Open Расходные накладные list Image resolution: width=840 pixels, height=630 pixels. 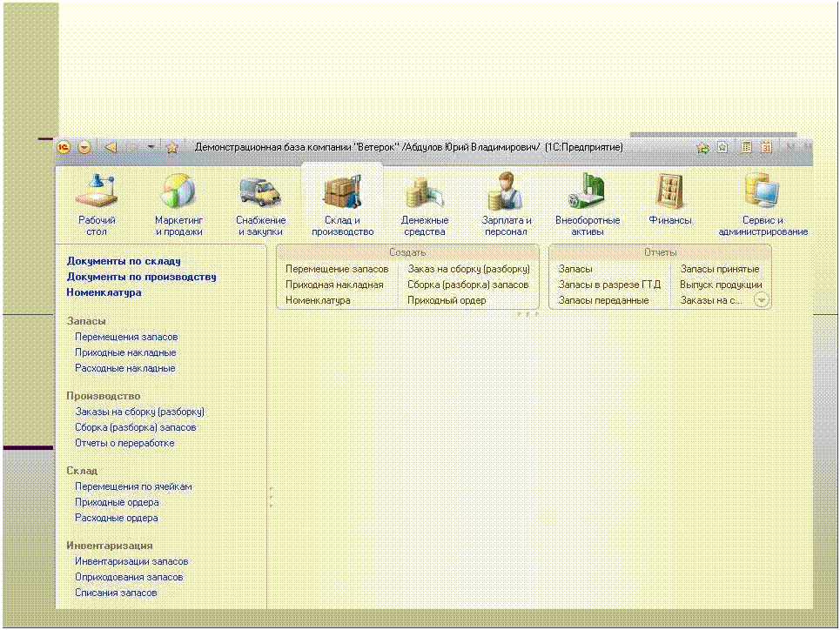pyautogui.click(x=124, y=368)
